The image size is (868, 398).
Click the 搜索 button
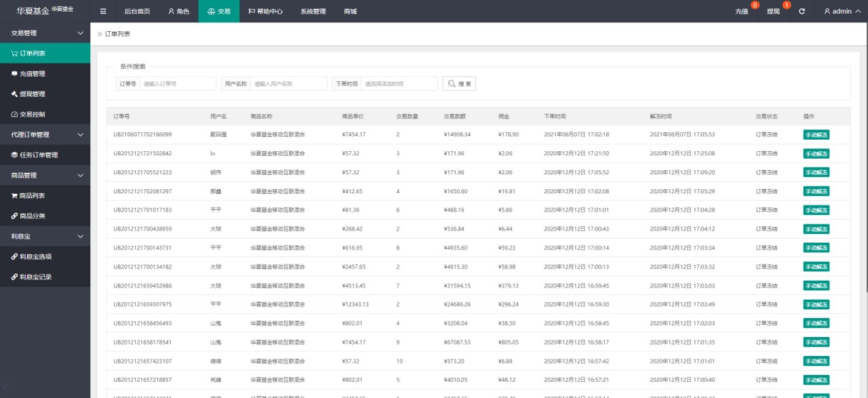tap(460, 83)
